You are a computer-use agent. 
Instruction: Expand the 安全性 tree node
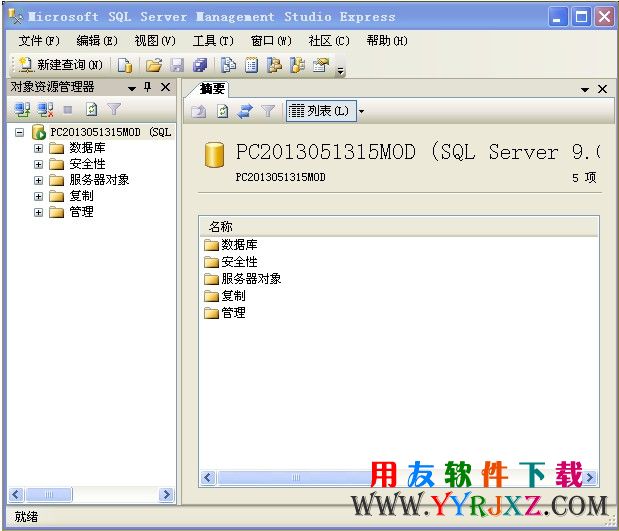click(x=38, y=164)
